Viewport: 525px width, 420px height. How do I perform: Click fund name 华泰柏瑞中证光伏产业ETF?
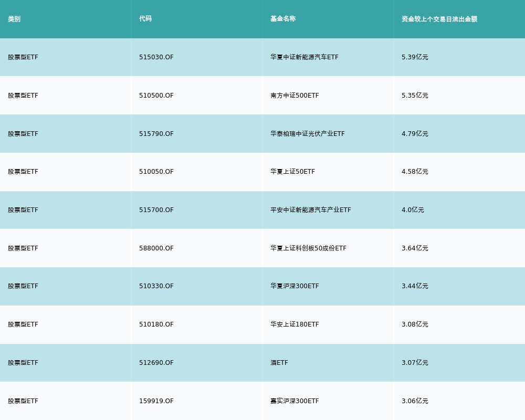307,134
